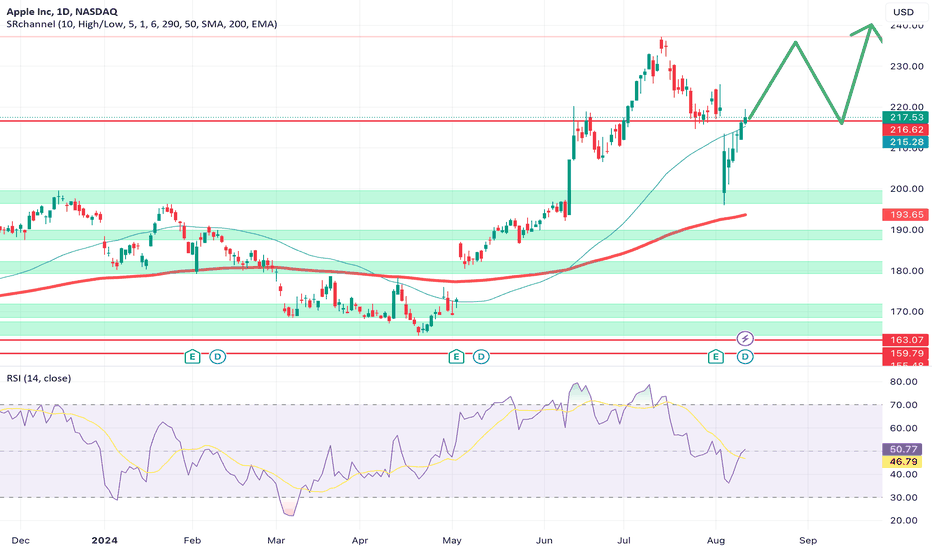Click the 80.00 RSI axis label

click(903, 382)
